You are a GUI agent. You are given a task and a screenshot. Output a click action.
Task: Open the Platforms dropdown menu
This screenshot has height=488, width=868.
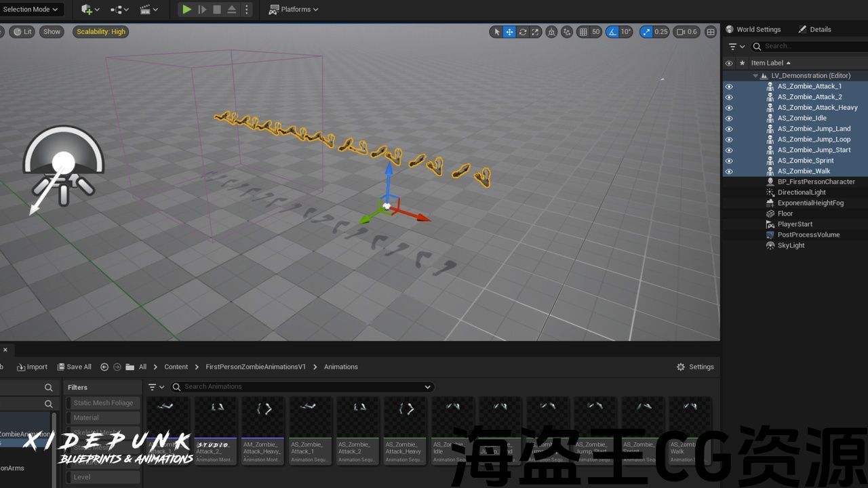294,9
